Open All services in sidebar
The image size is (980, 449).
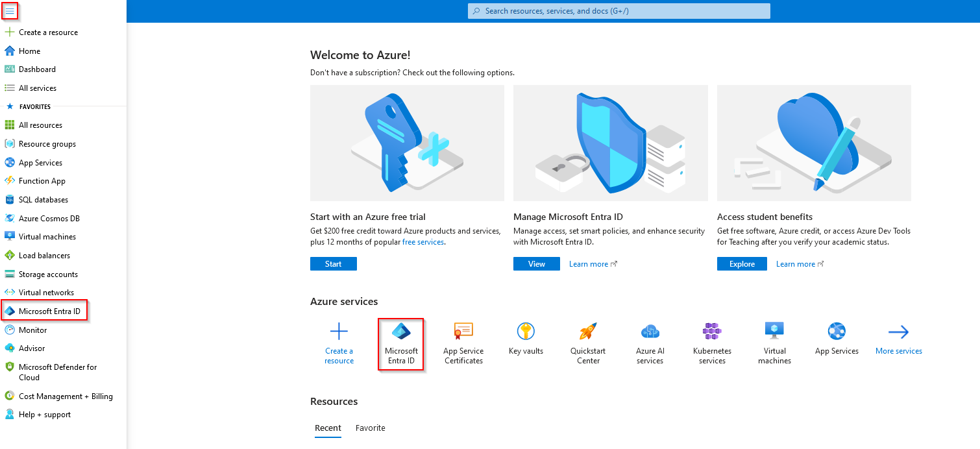(38, 88)
